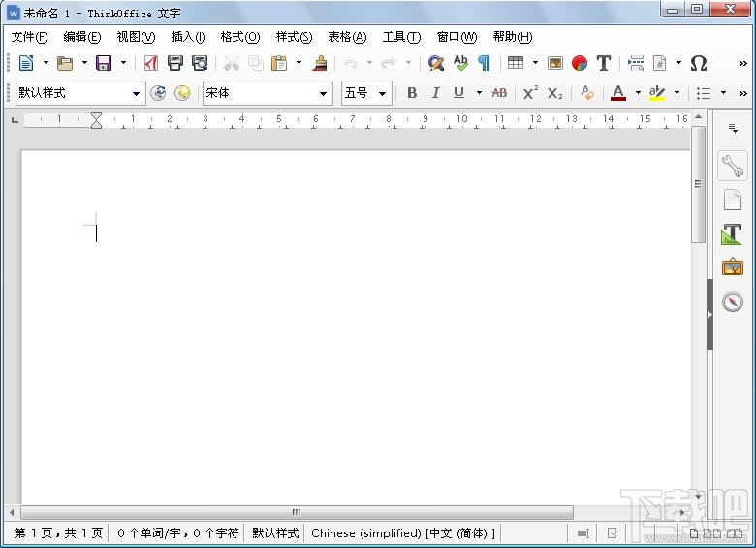This screenshot has width=756, height=548.
Task: Toggle unordered bullet list
Action: click(x=704, y=92)
